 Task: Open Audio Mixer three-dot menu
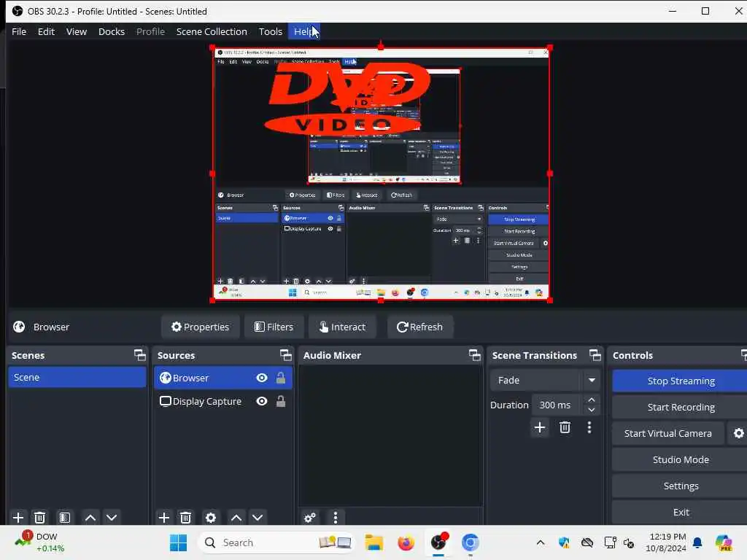pyautogui.click(x=336, y=517)
